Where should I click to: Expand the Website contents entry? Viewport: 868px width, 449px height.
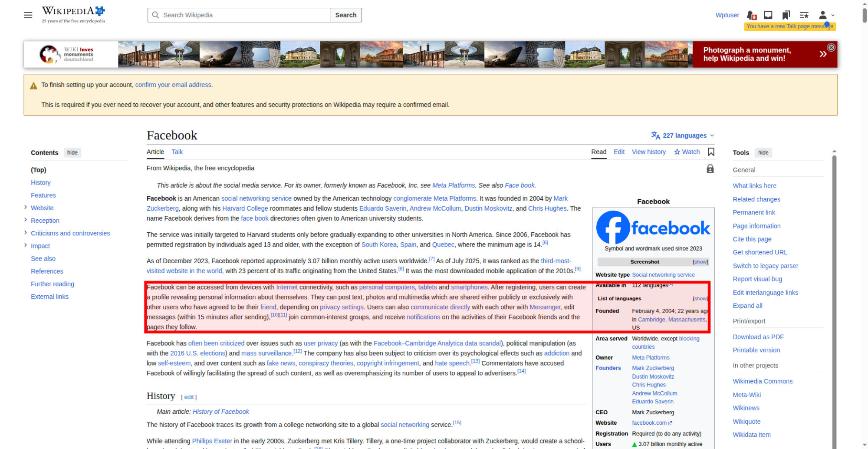pos(26,208)
